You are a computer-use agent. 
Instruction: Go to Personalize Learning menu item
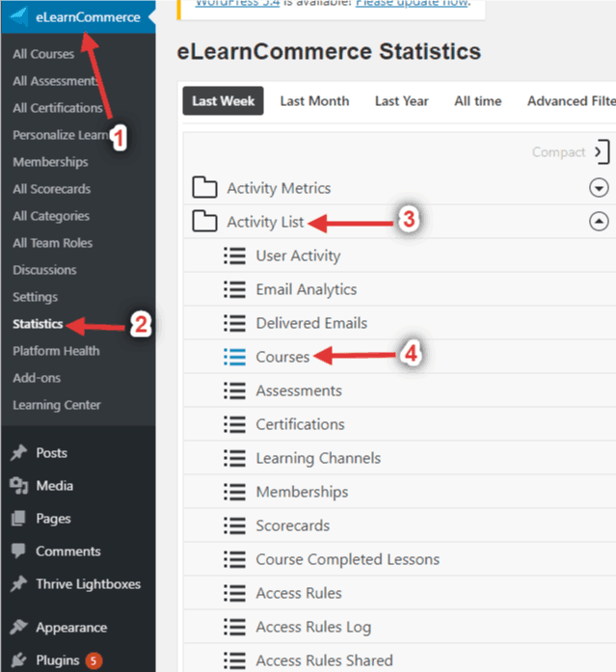[x=61, y=135]
